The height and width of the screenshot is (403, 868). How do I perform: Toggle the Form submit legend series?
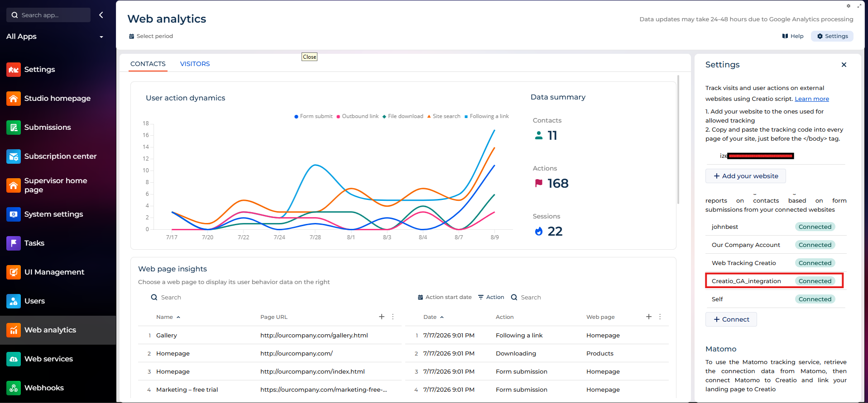[313, 116]
